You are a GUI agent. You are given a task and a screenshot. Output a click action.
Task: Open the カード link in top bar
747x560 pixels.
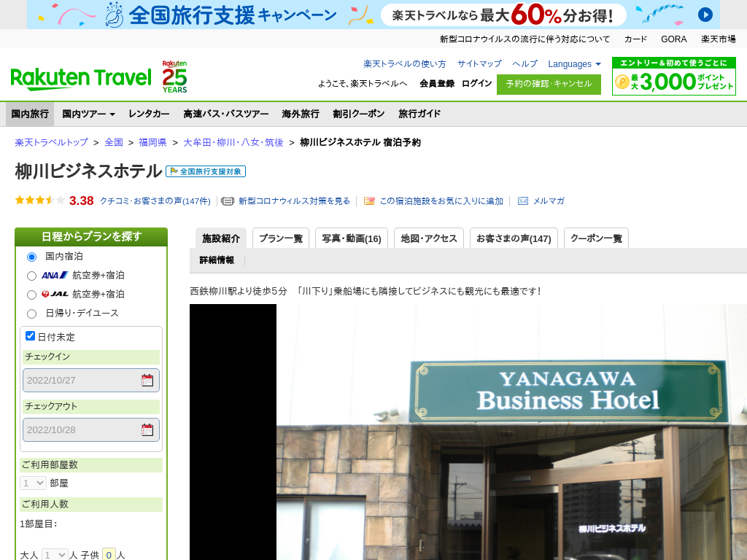tap(635, 39)
